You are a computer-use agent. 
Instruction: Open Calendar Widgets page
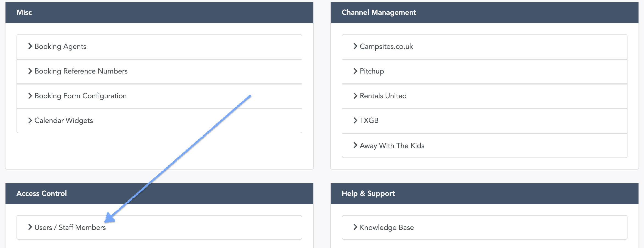(159, 121)
